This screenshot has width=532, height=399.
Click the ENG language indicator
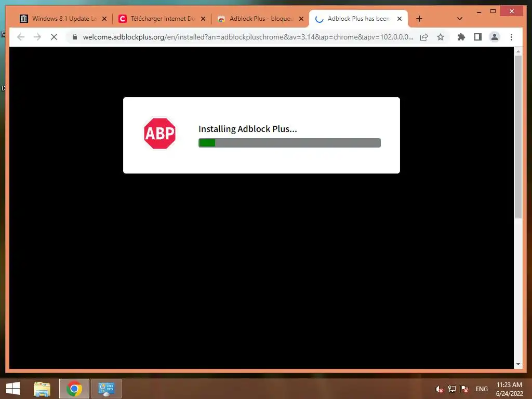point(482,389)
